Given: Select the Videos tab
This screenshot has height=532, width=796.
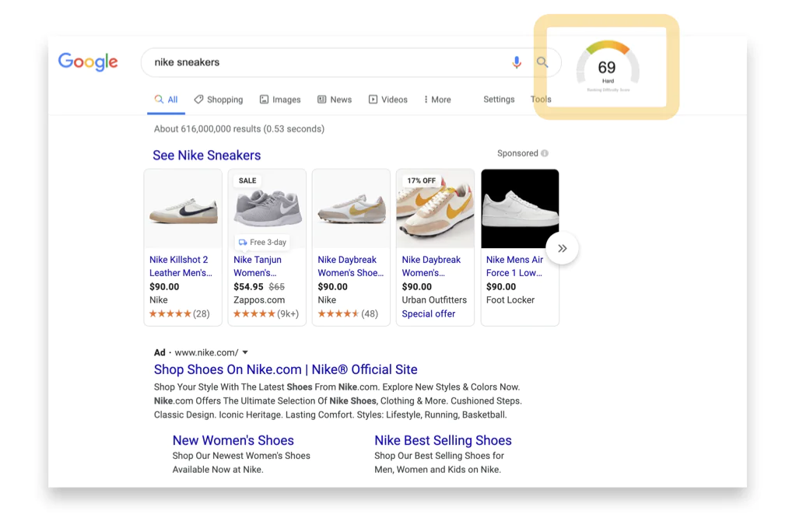Looking at the screenshot, I should (388, 100).
